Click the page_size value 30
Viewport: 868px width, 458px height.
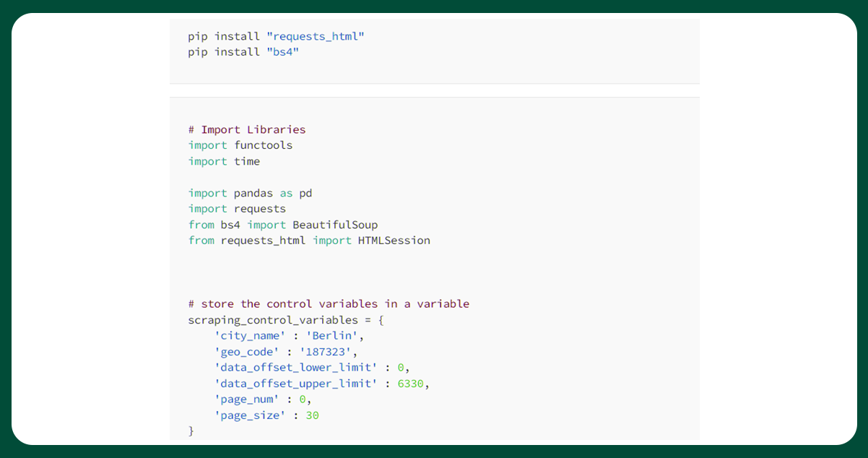[312, 415]
